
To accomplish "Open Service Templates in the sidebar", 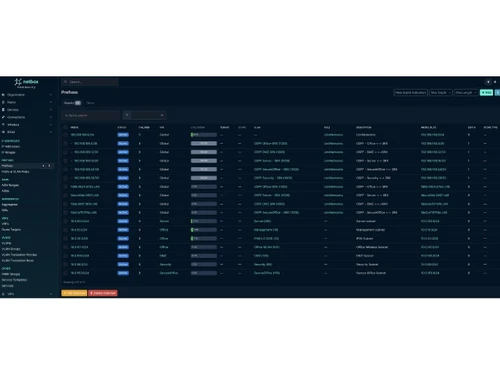I will (x=14, y=280).
